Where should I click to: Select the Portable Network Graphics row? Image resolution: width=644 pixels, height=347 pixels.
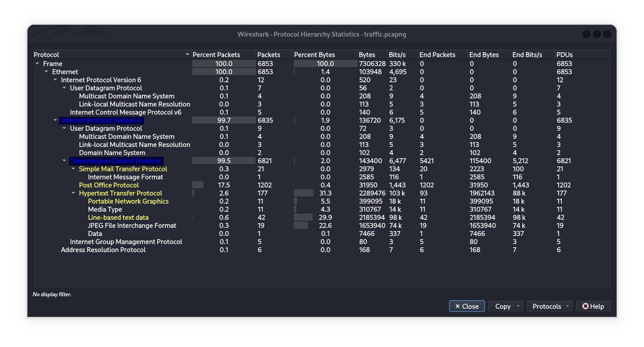point(128,201)
